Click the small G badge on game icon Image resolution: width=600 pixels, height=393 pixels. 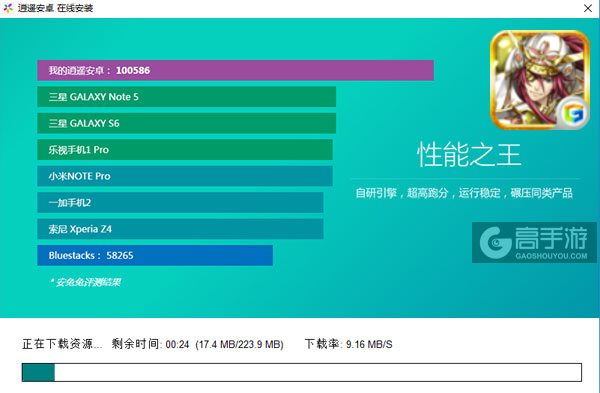573,113
